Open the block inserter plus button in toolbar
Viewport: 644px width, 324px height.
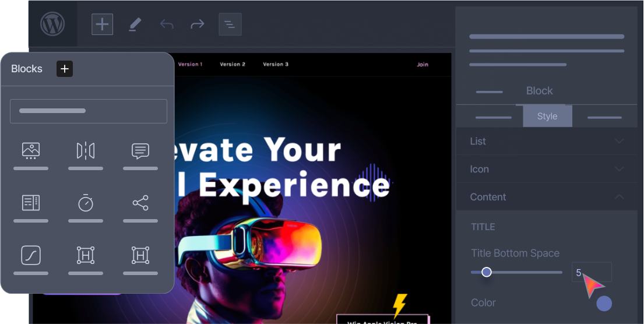(x=102, y=24)
